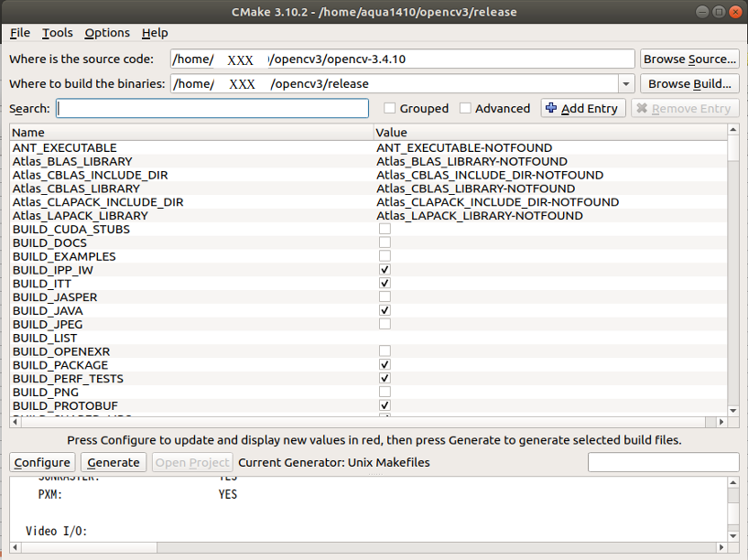Tick the BUILD_JASPER checkbox

[385, 296]
